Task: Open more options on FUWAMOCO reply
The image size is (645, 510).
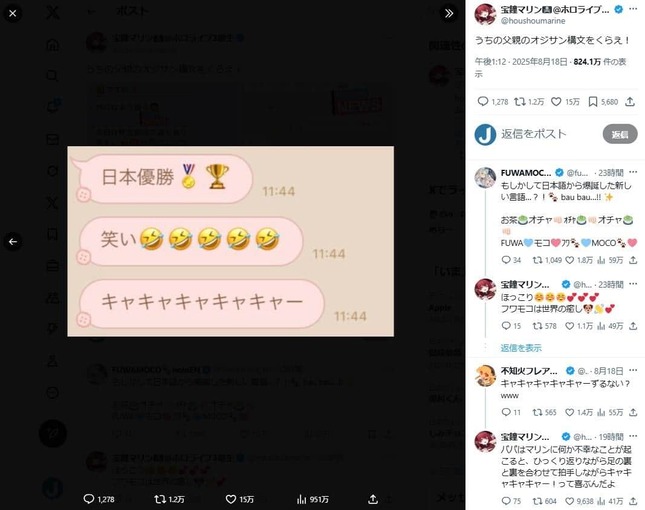Action: pyautogui.click(x=633, y=172)
